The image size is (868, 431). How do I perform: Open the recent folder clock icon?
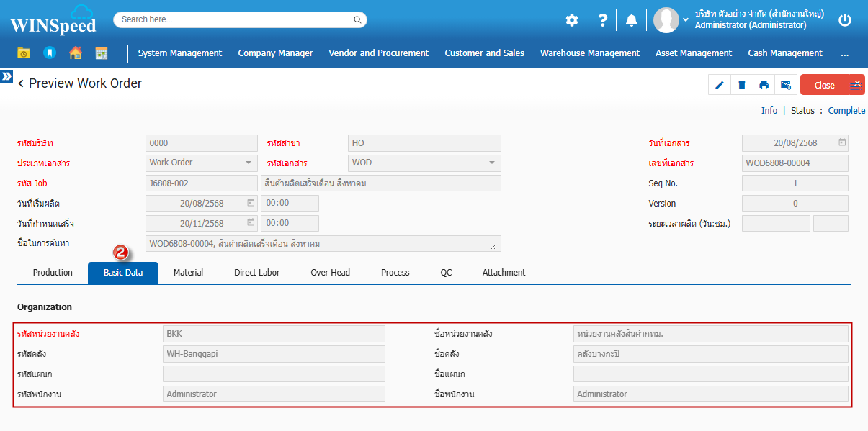point(24,53)
